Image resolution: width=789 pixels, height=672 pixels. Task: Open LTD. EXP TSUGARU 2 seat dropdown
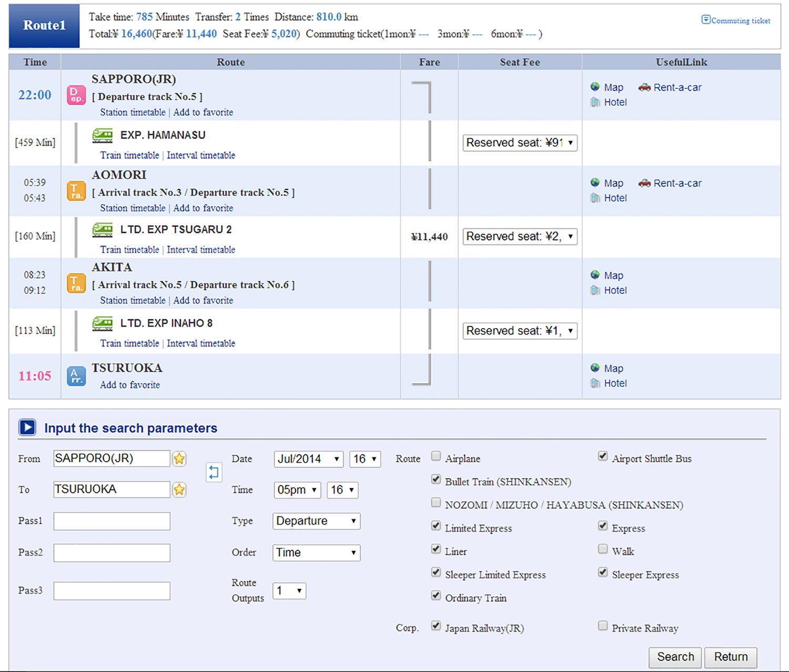coord(520,237)
